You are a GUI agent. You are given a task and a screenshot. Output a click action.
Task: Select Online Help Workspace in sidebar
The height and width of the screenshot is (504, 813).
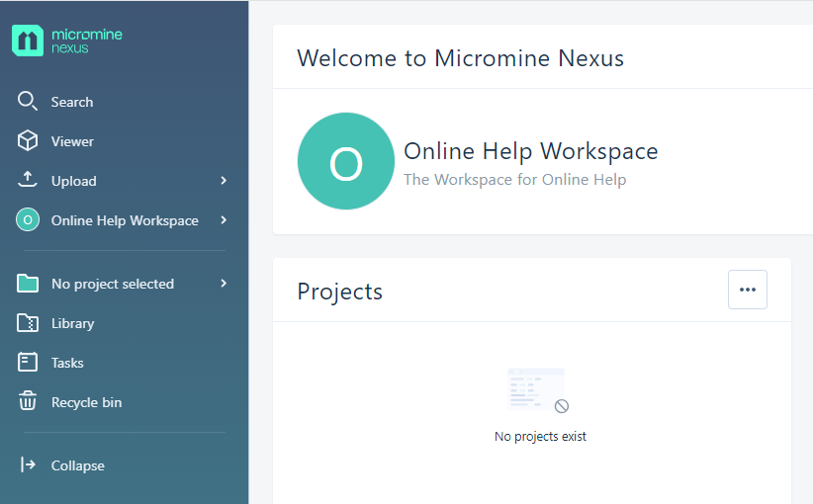point(125,220)
